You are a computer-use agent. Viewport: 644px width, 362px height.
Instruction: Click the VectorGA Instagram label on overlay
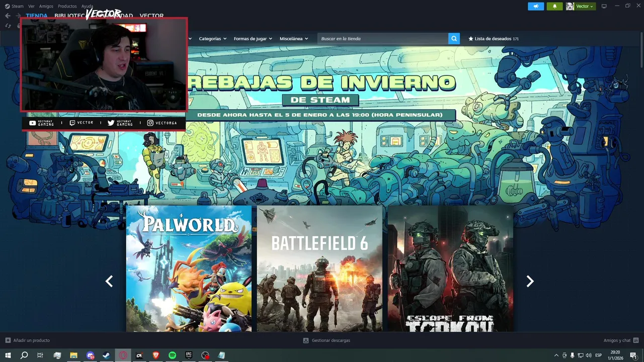coord(162,123)
